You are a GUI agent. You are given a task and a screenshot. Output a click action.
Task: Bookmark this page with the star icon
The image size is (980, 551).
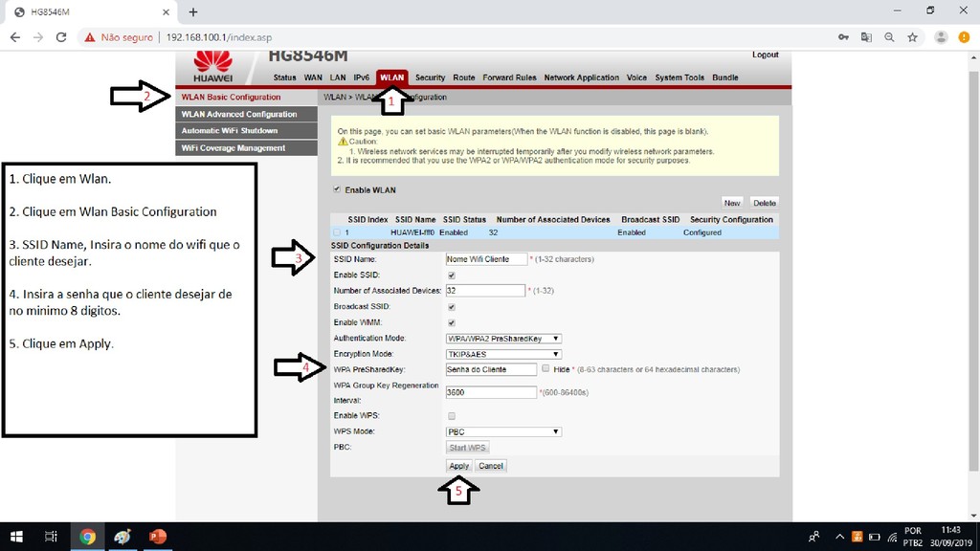912,37
